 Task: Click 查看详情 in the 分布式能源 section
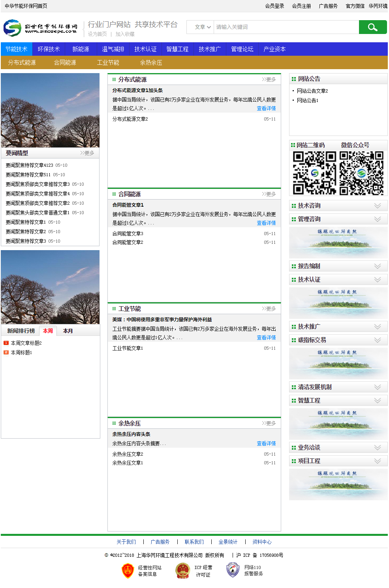click(266, 108)
